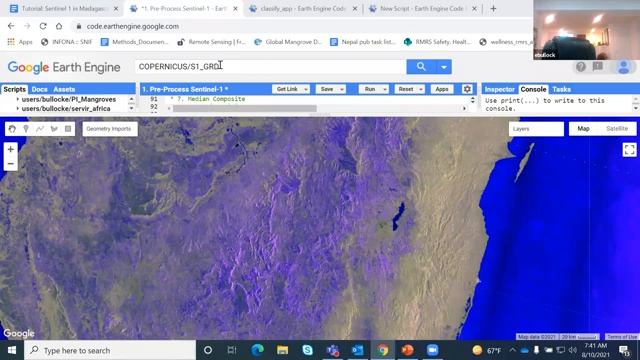Expand users/bullocke/PI_Mangroves repository
The height and width of the screenshot is (360, 640).
18,99
